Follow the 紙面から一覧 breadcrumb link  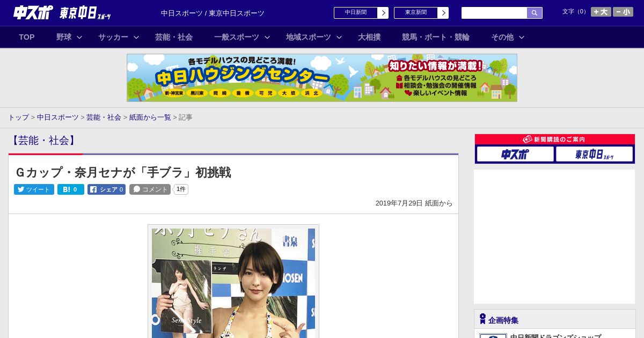tap(150, 117)
